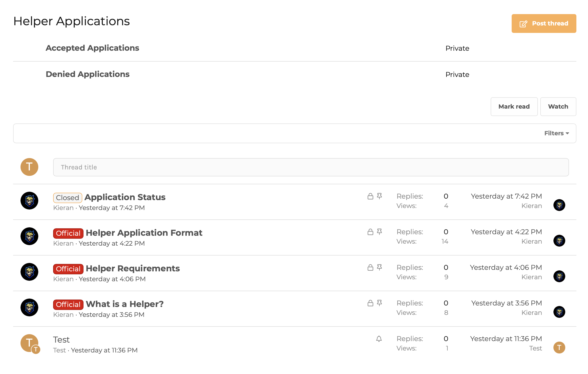The height and width of the screenshot is (374, 588).
Task: Click lock icon on Helper Requirements thread
Action: coord(370,267)
